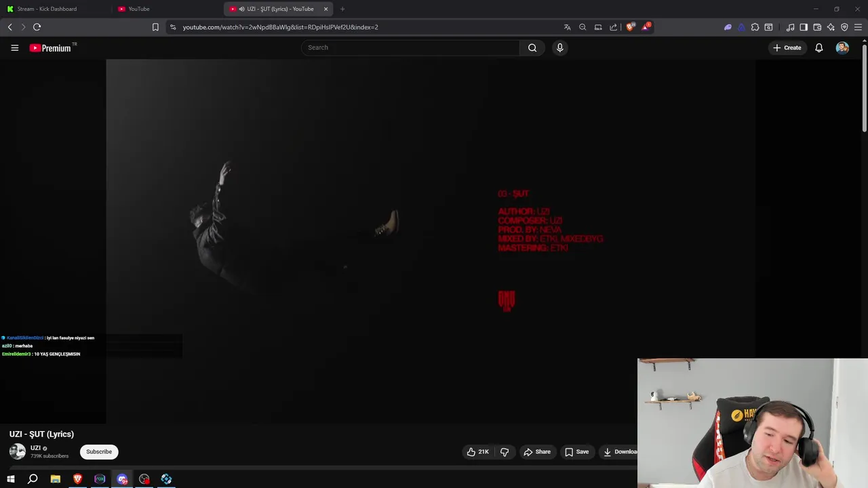Open Brave Rewards triangle icon

click(x=646, y=27)
